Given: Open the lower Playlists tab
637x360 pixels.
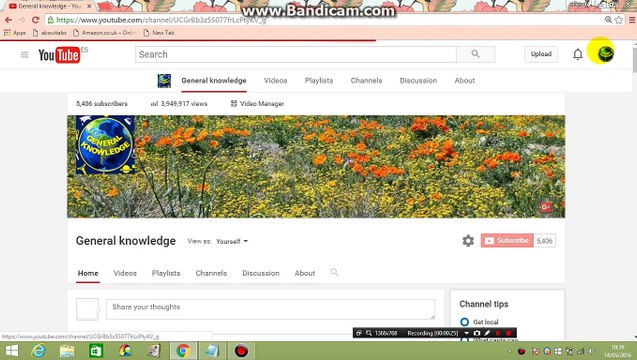Looking at the screenshot, I should (x=166, y=273).
